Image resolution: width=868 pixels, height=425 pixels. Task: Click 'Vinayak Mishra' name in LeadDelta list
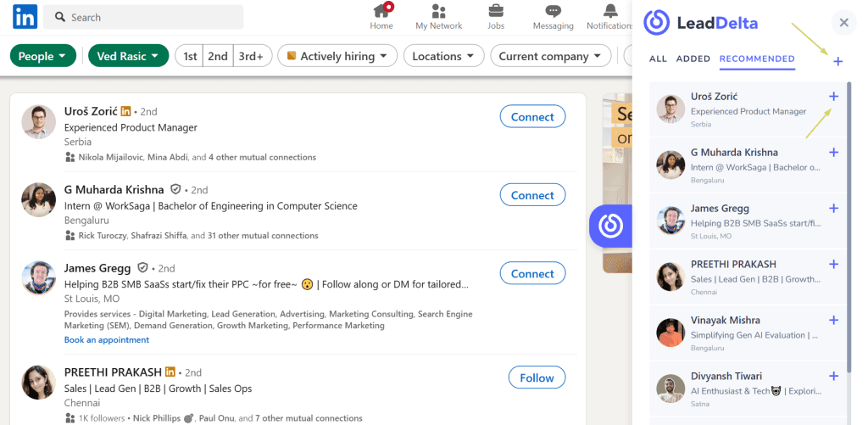tap(726, 321)
